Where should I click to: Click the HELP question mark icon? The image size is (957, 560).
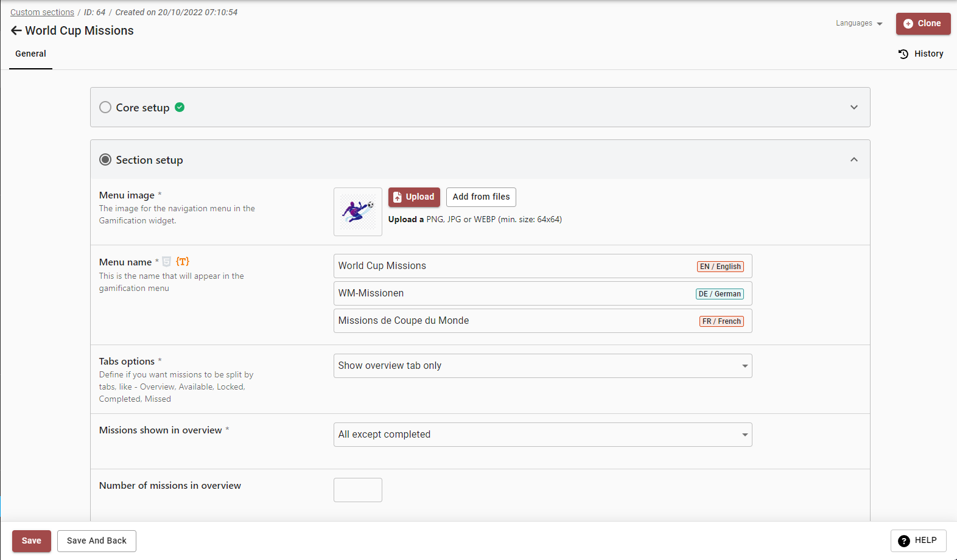904,541
